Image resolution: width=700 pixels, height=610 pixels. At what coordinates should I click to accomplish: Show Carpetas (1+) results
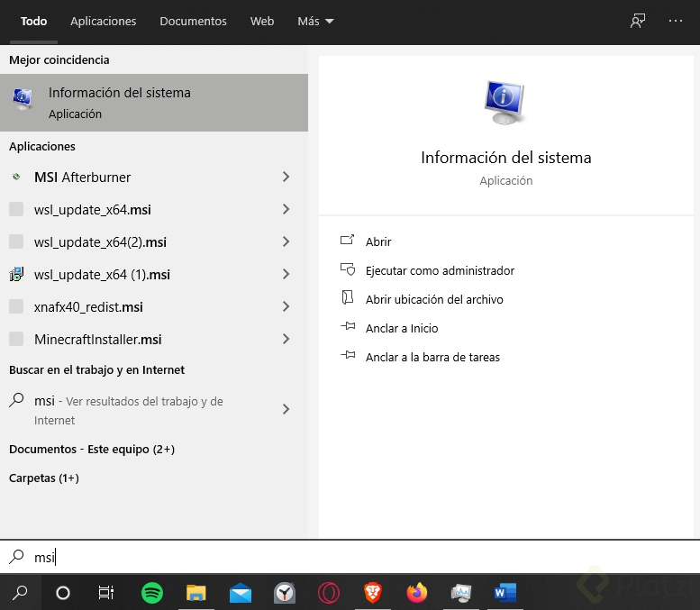[44, 478]
